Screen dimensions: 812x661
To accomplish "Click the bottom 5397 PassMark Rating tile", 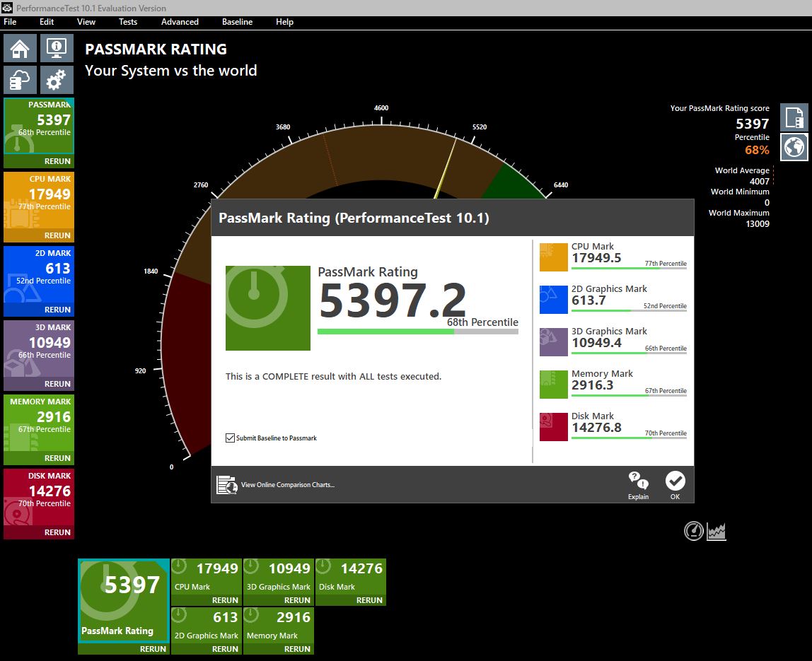I will pos(124,600).
